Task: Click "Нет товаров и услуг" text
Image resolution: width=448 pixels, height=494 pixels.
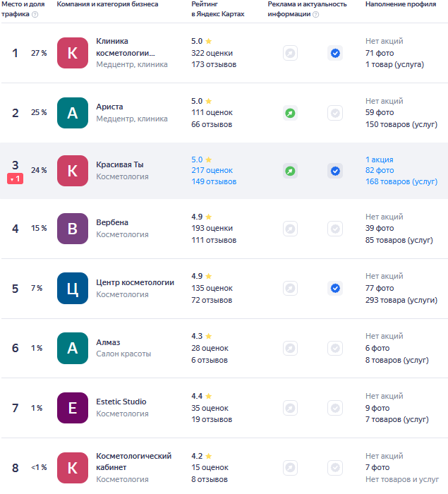Action: [x=402, y=479]
